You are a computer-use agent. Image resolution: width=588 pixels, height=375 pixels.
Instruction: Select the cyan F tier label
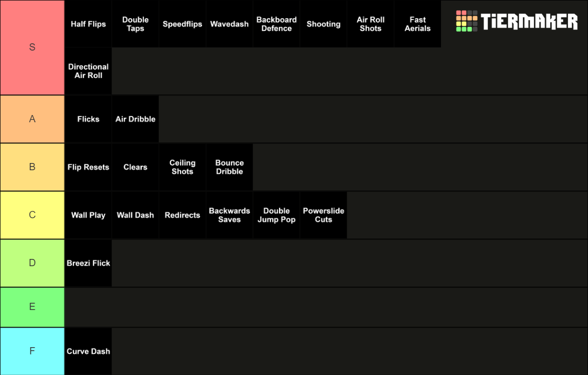click(32, 351)
